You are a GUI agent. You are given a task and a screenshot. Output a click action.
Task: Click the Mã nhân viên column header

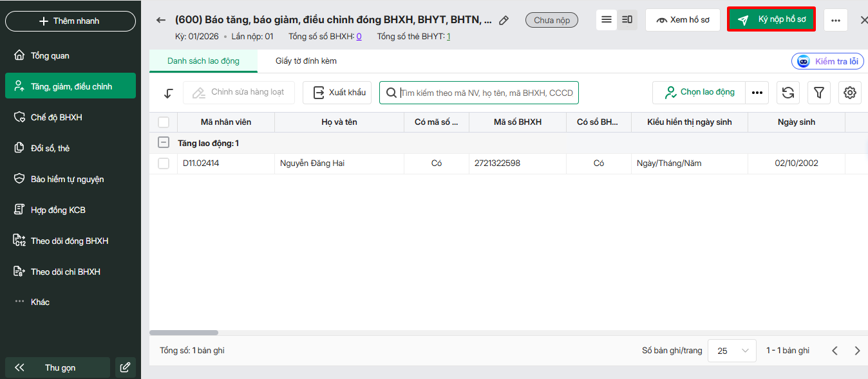226,122
